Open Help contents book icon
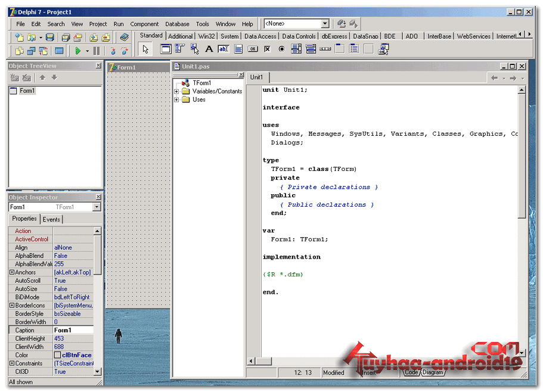 pos(125,37)
